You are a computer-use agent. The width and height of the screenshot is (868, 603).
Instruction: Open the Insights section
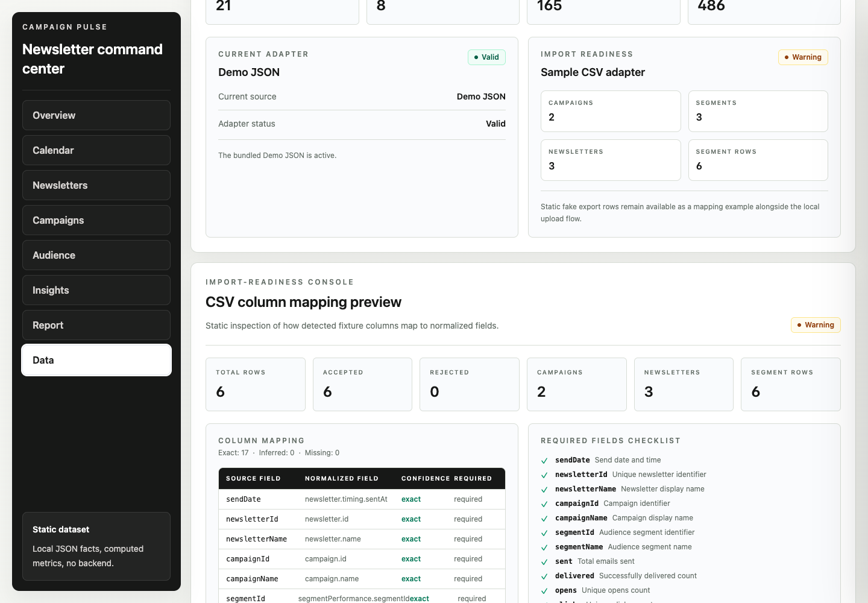pyautogui.click(x=96, y=290)
